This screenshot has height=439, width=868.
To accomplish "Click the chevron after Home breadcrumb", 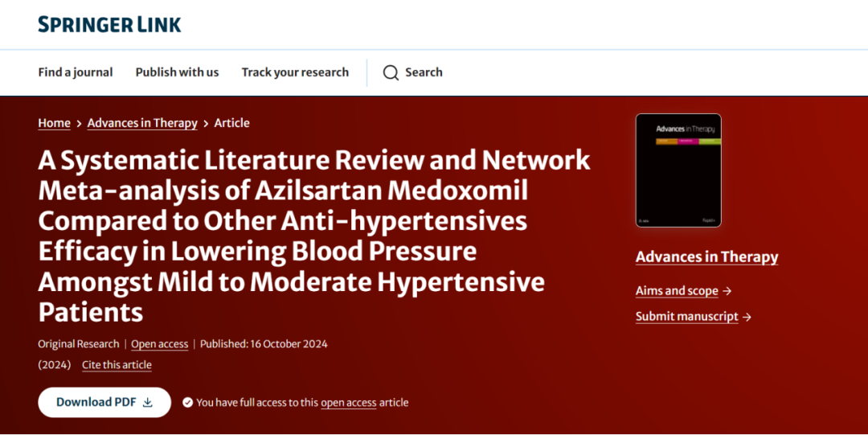I will tap(79, 124).
